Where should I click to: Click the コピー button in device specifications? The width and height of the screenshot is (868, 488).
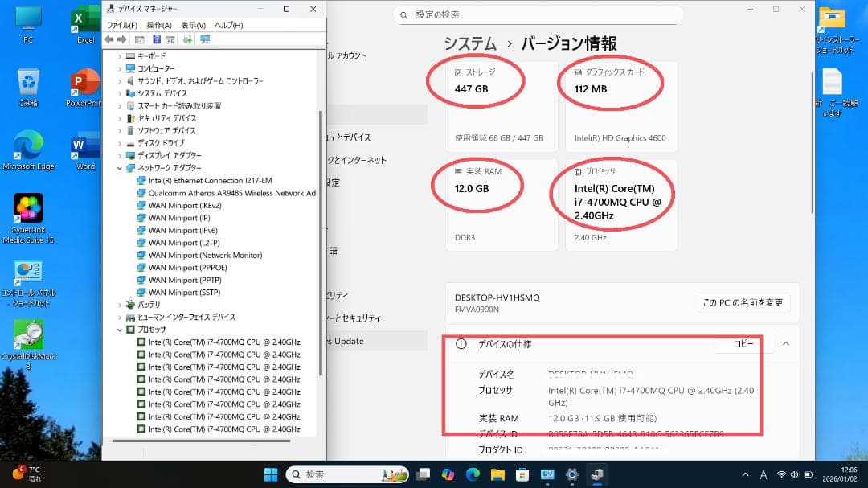tap(742, 344)
